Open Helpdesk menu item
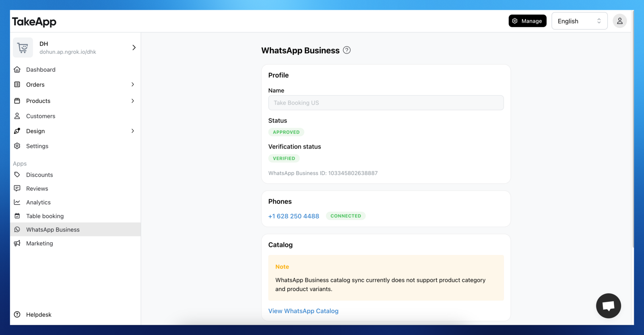Image resolution: width=644 pixels, height=335 pixels. (75, 314)
